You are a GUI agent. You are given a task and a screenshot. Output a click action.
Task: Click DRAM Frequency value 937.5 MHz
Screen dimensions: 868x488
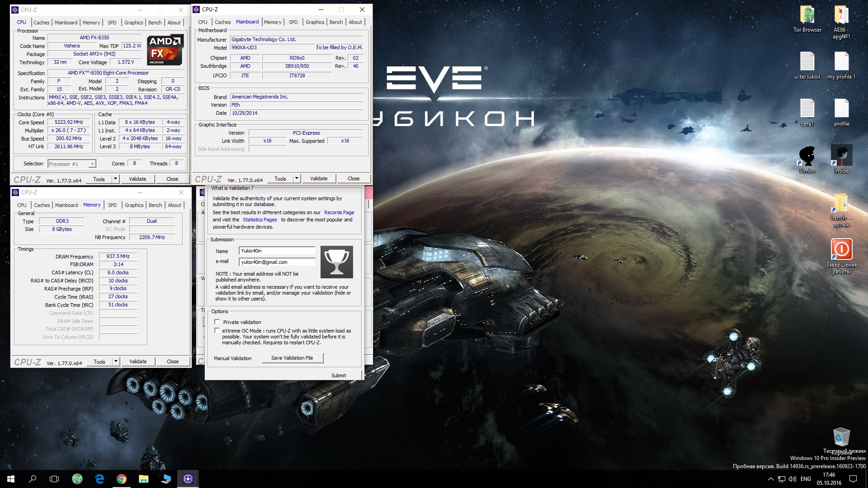pos(118,256)
